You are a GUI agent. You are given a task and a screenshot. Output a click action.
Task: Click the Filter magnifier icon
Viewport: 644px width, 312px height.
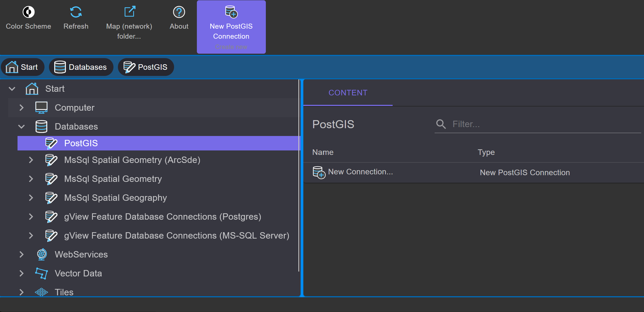(x=441, y=124)
